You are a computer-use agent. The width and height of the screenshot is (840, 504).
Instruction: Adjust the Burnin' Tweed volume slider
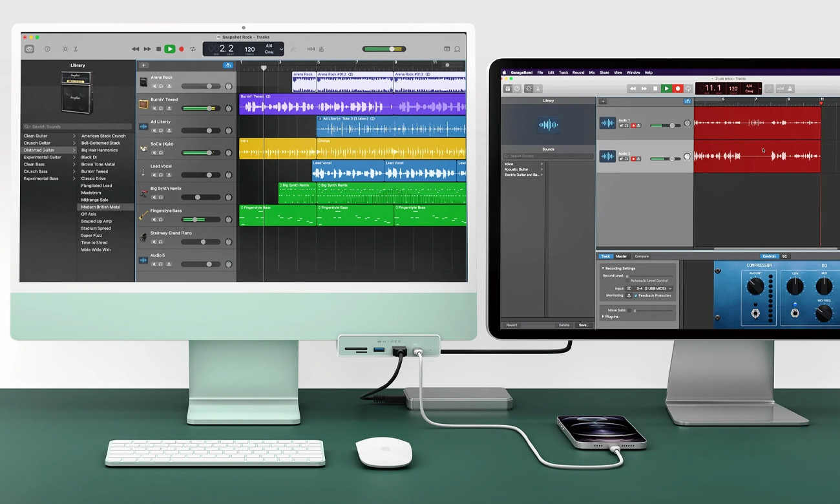coord(209,108)
